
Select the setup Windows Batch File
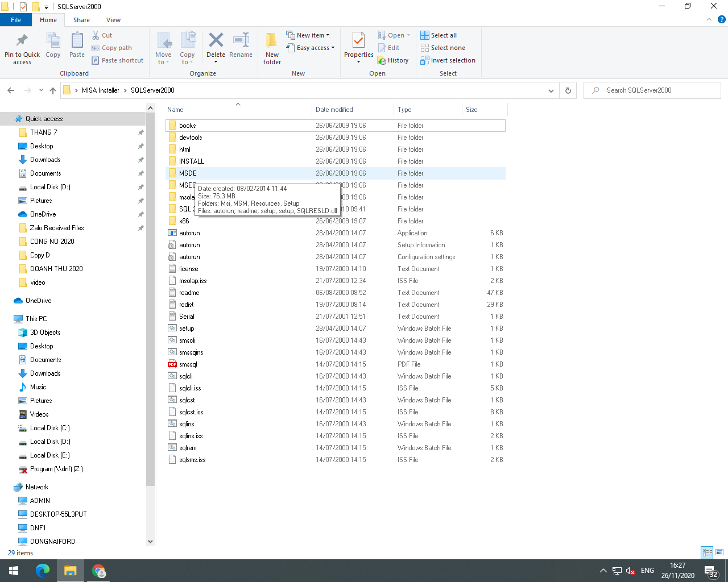point(336,329)
